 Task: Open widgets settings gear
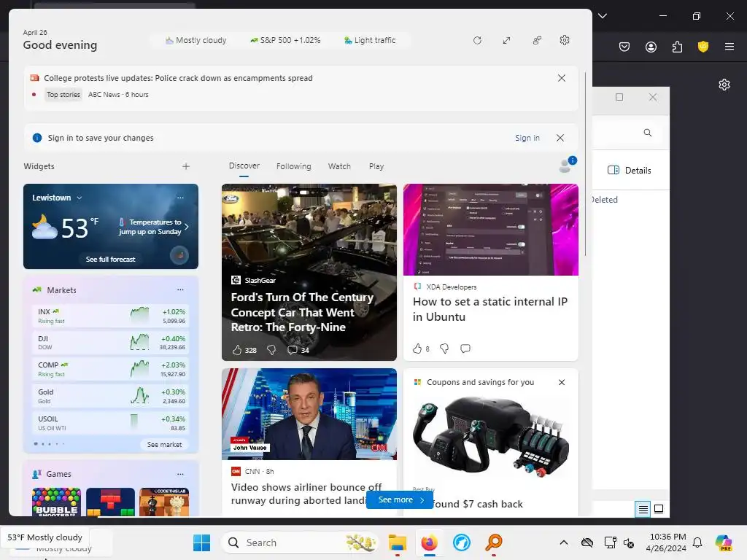pyautogui.click(x=565, y=41)
